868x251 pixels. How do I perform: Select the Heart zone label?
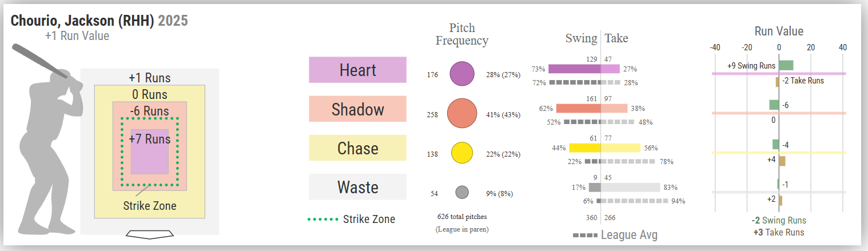coord(357,70)
